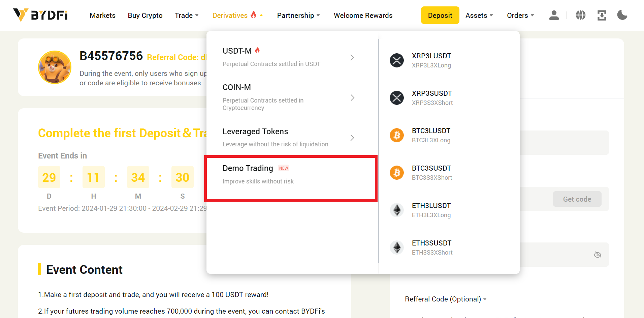
Task: Click the user avatar picture
Action: point(55,67)
